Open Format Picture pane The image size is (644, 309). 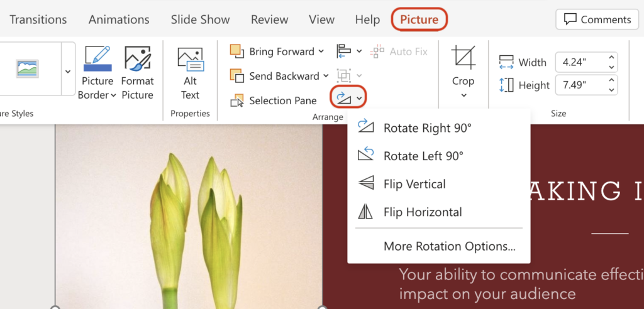[138, 72]
